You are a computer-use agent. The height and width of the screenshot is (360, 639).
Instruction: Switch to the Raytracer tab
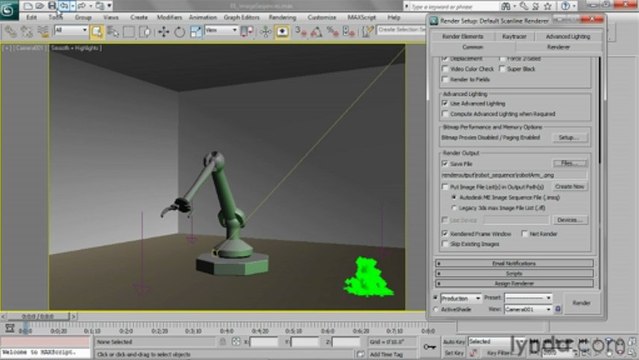tap(514, 37)
